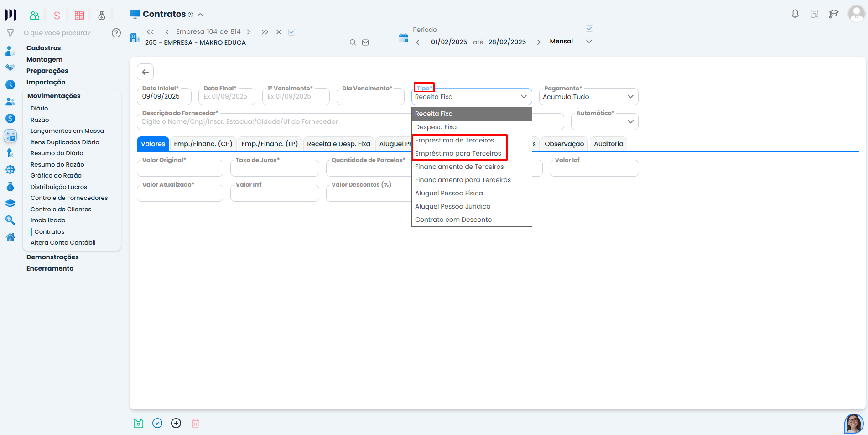The width and height of the screenshot is (868, 435).
Task: Click the red trash delete icon
Action: (195, 423)
